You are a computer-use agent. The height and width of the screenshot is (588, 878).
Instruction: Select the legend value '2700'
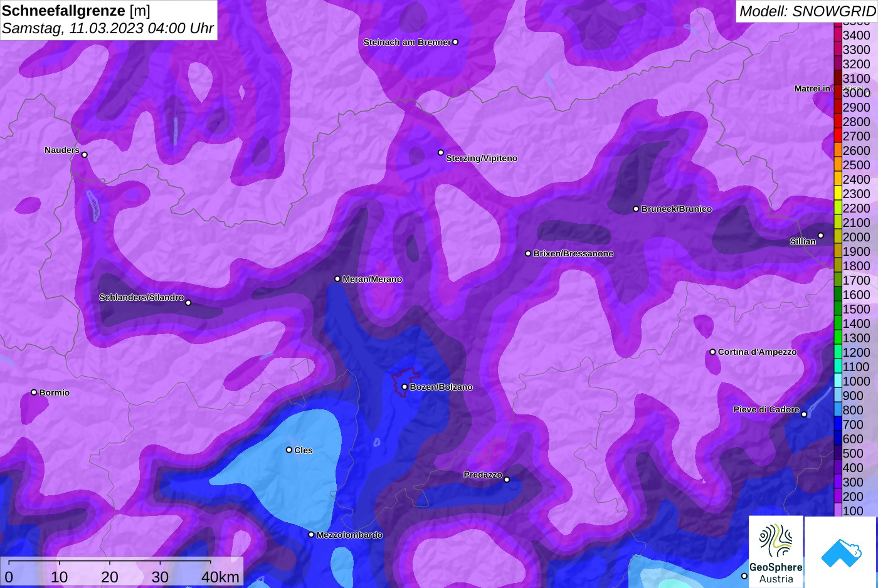click(856, 136)
